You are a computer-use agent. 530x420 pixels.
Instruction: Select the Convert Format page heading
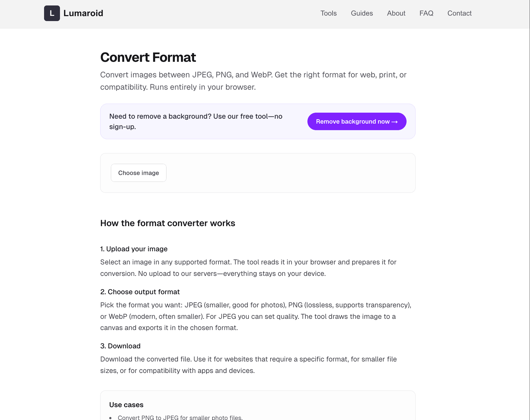coord(148,57)
